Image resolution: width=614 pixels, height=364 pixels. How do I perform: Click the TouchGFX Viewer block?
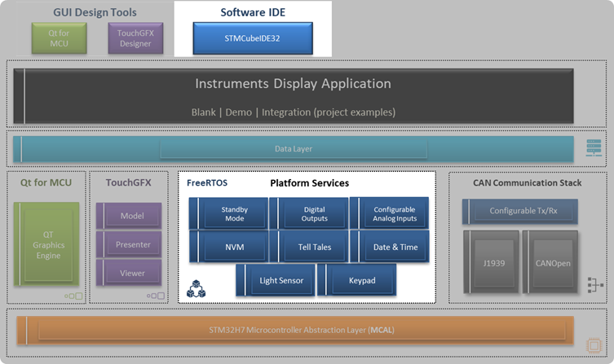pos(129,273)
